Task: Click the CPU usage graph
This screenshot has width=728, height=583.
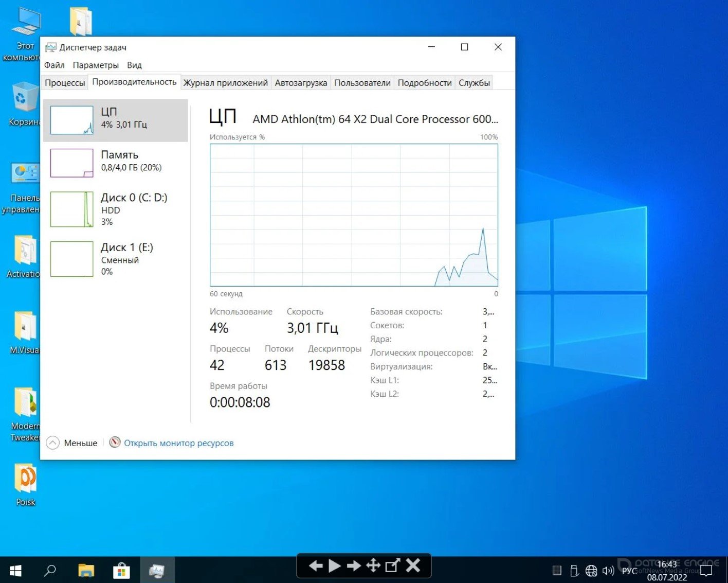Action: 354,215
